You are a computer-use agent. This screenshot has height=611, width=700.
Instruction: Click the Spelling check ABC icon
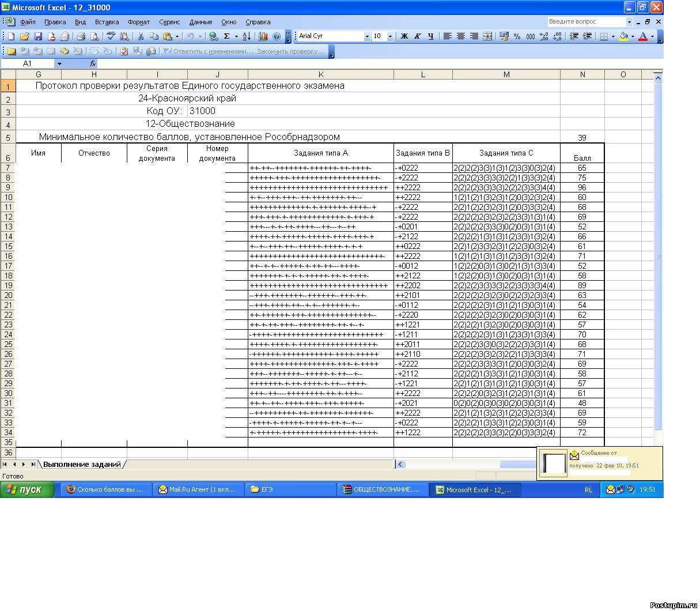111,36
